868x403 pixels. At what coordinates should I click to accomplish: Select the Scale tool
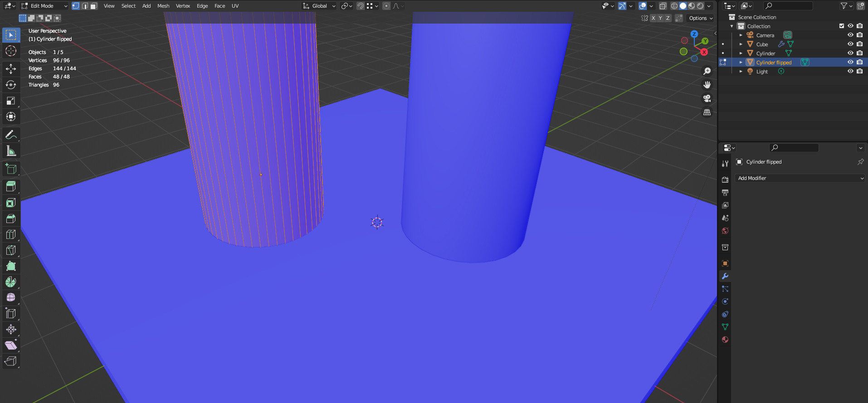point(11,101)
